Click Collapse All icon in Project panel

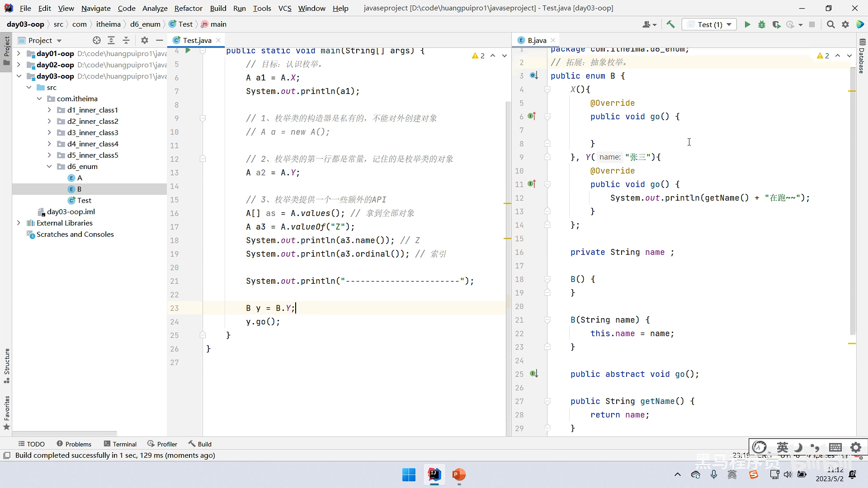point(126,40)
